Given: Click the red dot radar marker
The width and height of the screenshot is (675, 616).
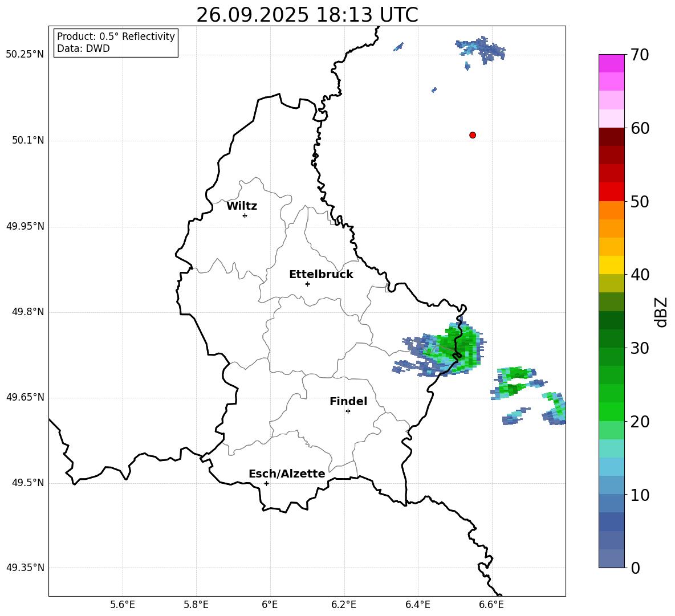Looking at the screenshot, I should click(472, 135).
